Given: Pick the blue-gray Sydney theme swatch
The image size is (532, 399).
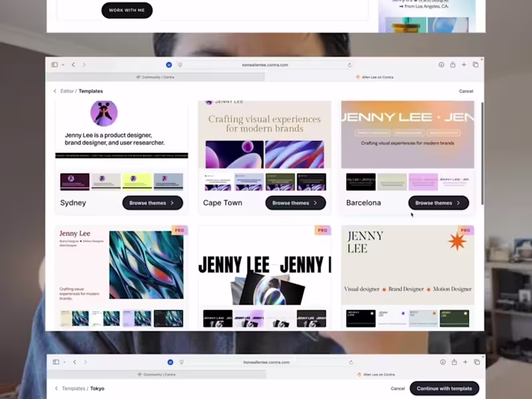Looking at the screenshot, I should coord(168,182).
